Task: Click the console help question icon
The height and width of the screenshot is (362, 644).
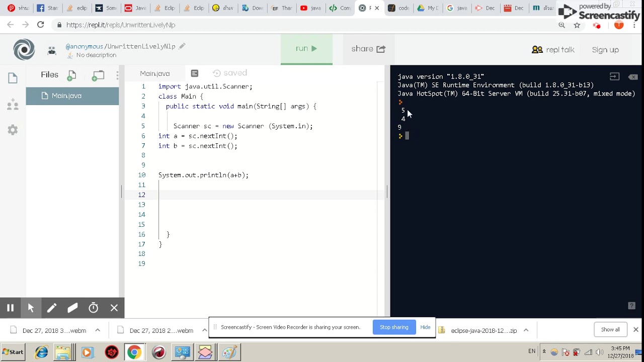Action: coord(632,306)
